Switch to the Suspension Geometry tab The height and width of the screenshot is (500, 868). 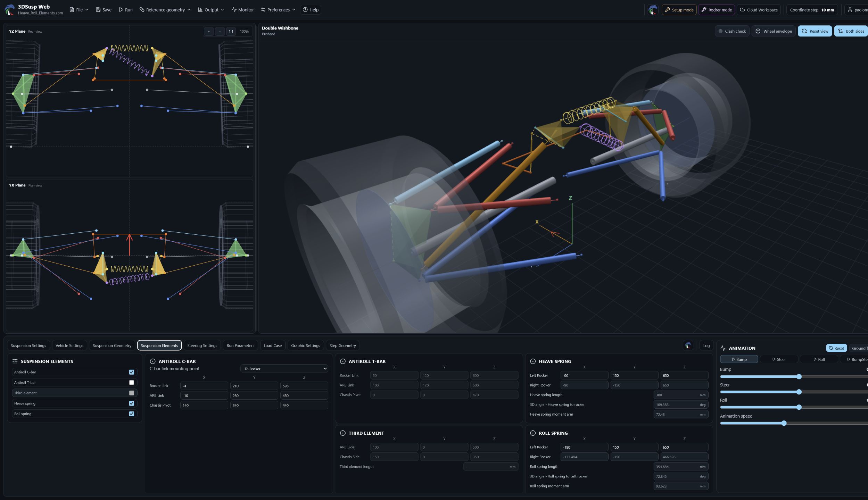click(x=112, y=346)
